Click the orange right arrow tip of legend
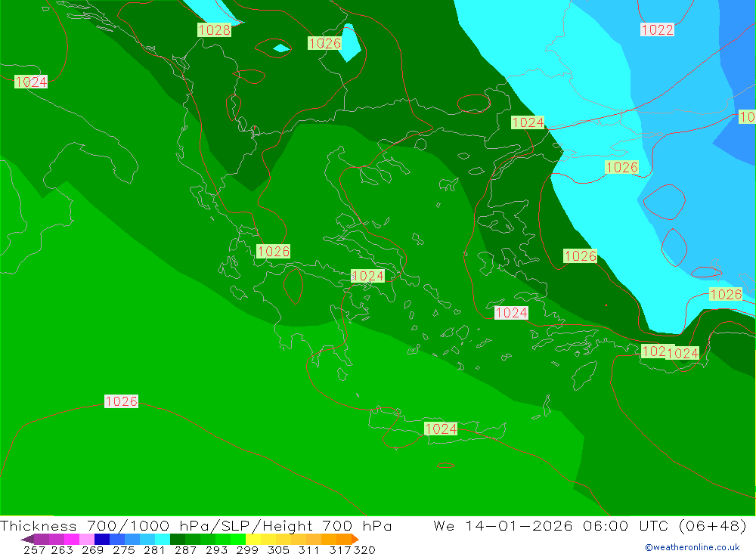 [355, 539]
